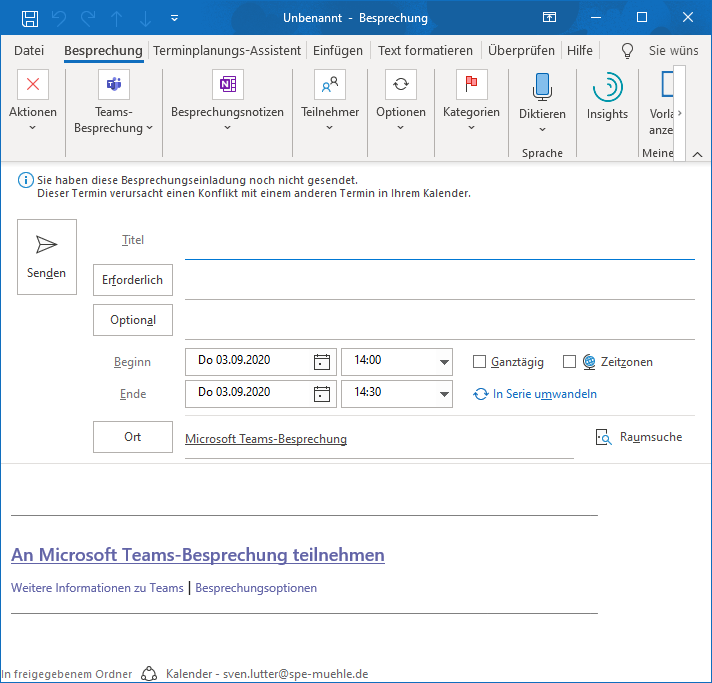Click the Teilnehmer people icon
The width and height of the screenshot is (712, 683).
click(x=330, y=84)
